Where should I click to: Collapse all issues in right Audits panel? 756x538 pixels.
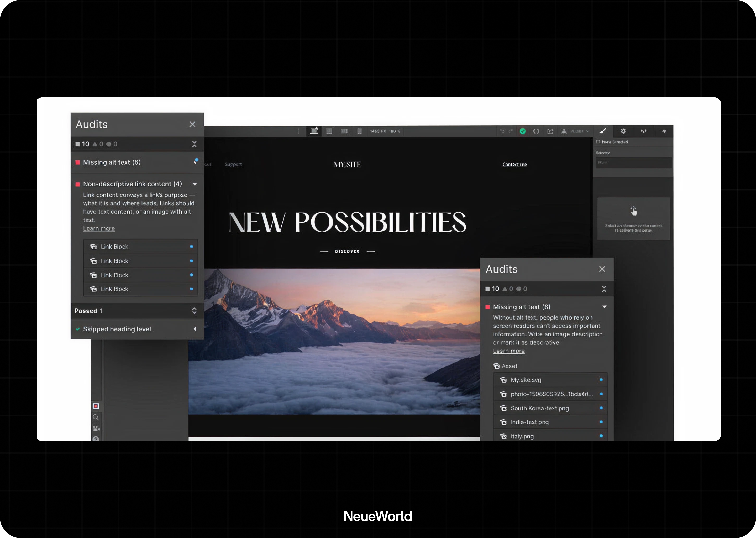pos(604,289)
